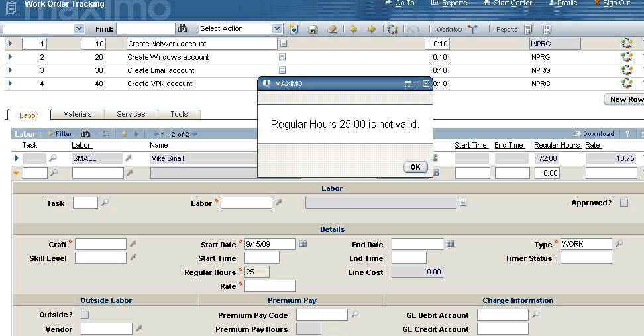Click the Labor table binoculars filter icon

(86, 133)
